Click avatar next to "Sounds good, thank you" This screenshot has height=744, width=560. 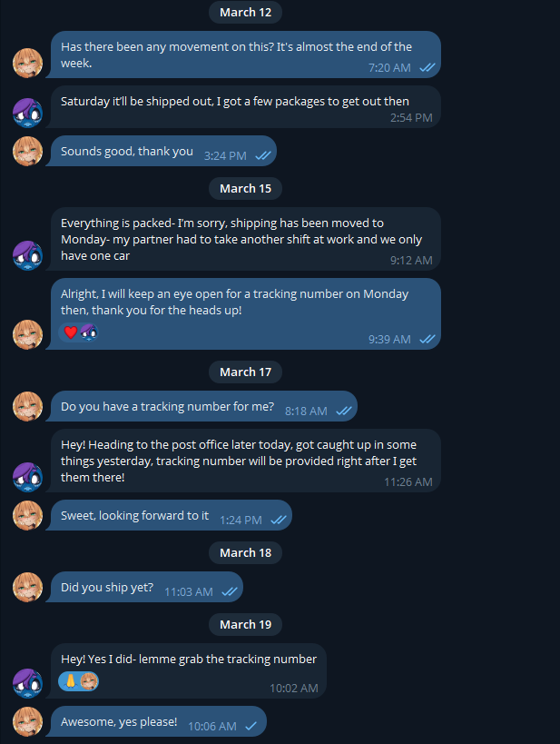27,152
